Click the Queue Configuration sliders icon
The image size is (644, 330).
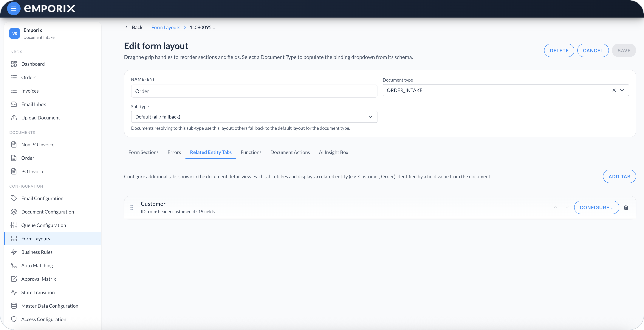pyautogui.click(x=14, y=225)
